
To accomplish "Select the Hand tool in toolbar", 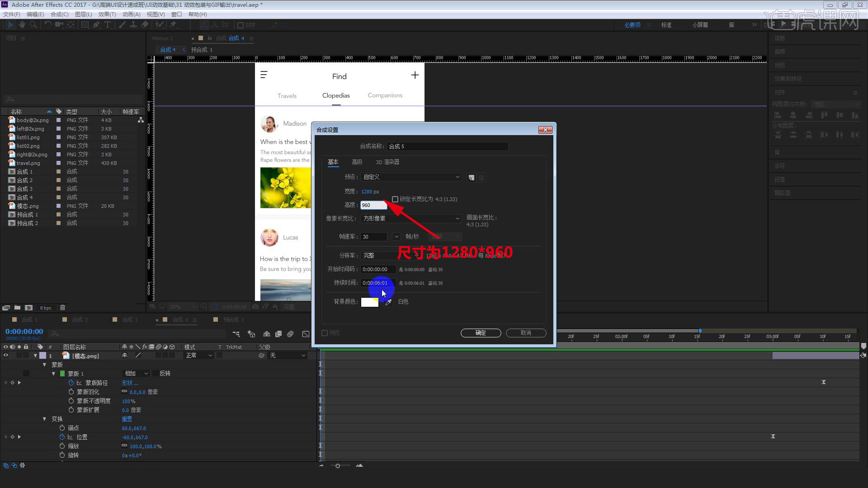I will 22,25.
